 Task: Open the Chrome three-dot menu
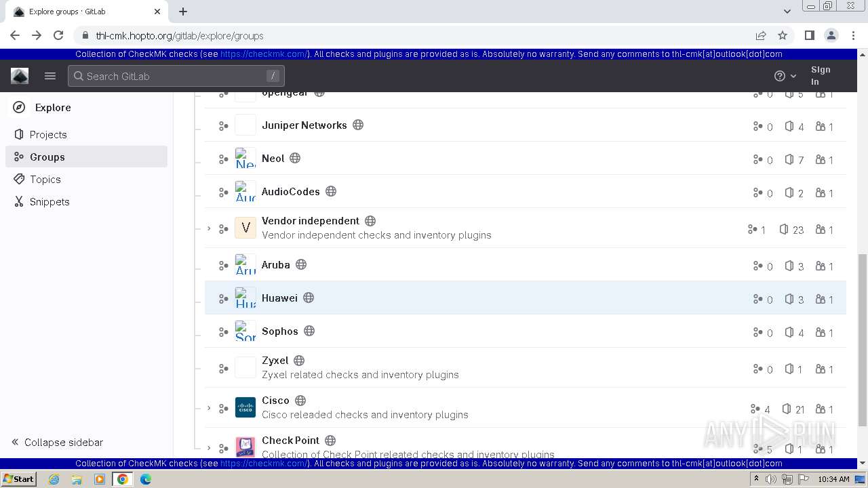[852, 35]
